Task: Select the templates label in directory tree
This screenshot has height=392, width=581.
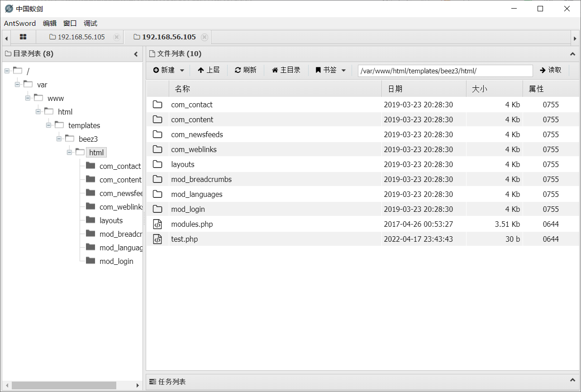Action: (84, 125)
